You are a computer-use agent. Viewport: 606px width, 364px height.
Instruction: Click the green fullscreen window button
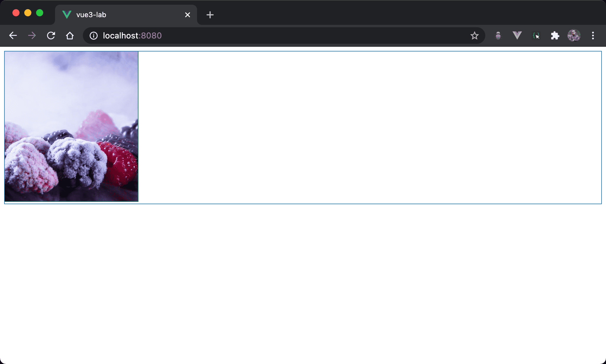tap(40, 13)
